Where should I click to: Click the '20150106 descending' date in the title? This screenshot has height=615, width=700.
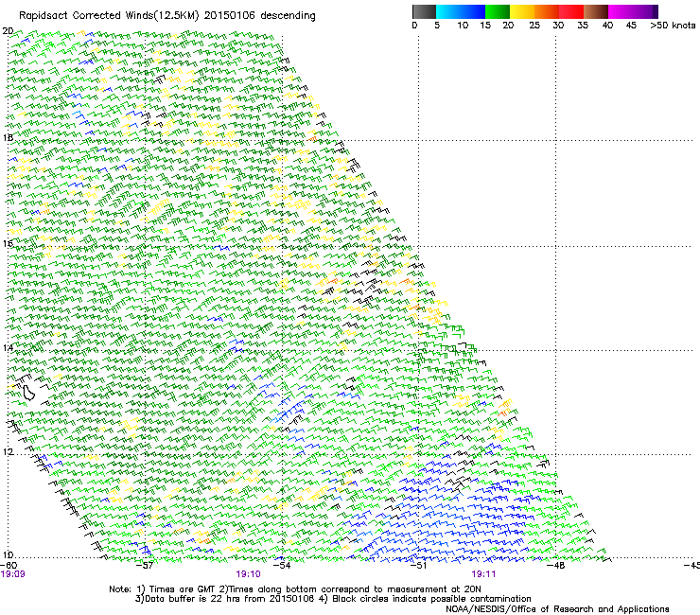click(259, 16)
